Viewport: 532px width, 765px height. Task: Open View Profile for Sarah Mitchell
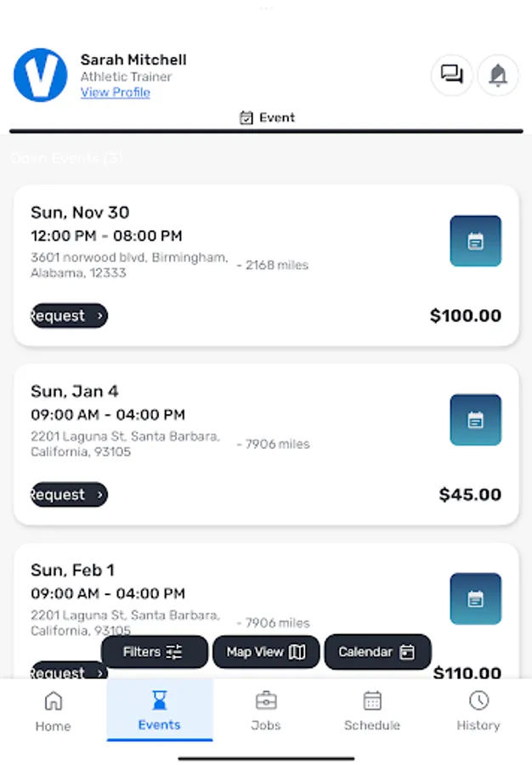click(x=115, y=93)
